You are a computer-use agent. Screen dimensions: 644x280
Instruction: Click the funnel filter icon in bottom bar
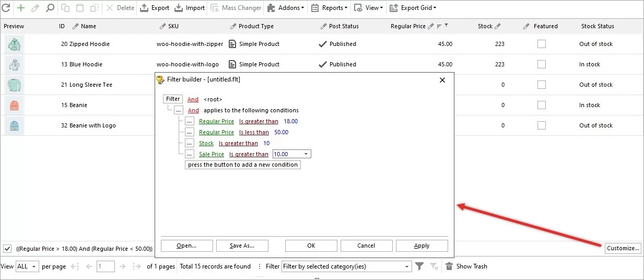(x=419, y=266)
